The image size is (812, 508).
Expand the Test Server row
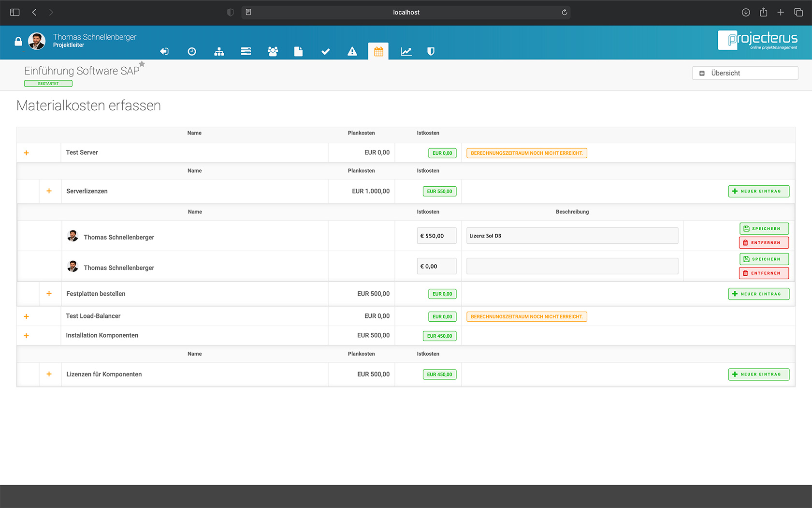[27, 153]
